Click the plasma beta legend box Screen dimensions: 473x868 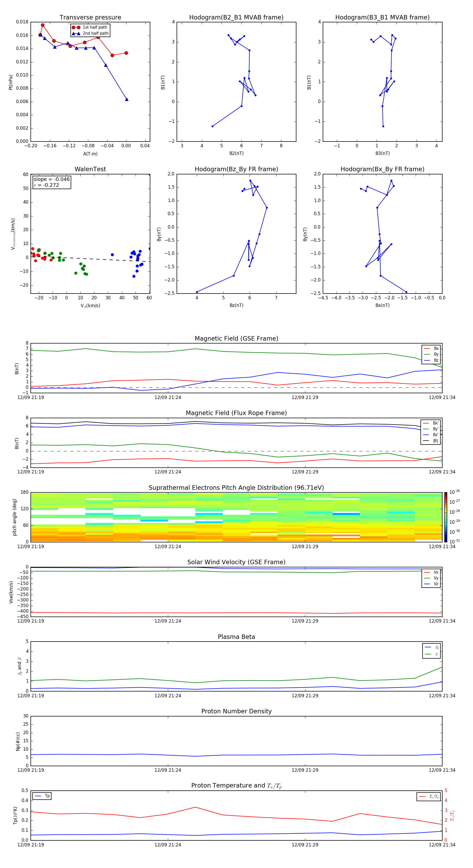[x=431, y=651]
